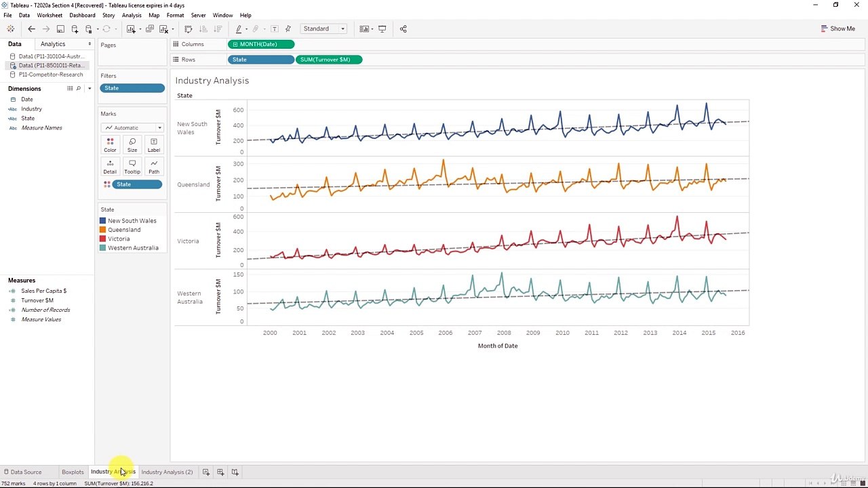Open the Data Source tab
The width and height of the screenshot is (868, 488).
pos(23,472)
